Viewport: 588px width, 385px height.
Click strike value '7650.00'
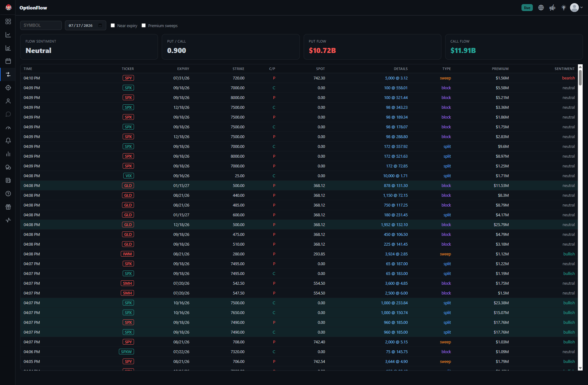(x=237, y=312)
